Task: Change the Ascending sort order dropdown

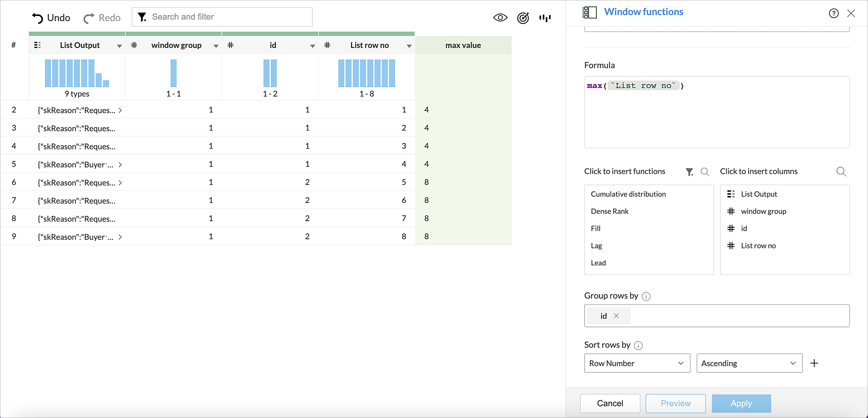Action: click(749, 363)
